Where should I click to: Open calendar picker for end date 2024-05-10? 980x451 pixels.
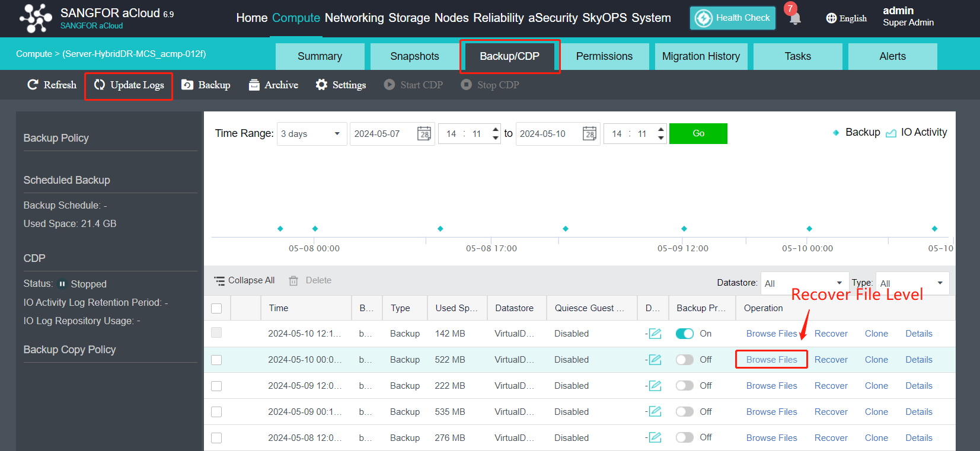pos(590,133)
